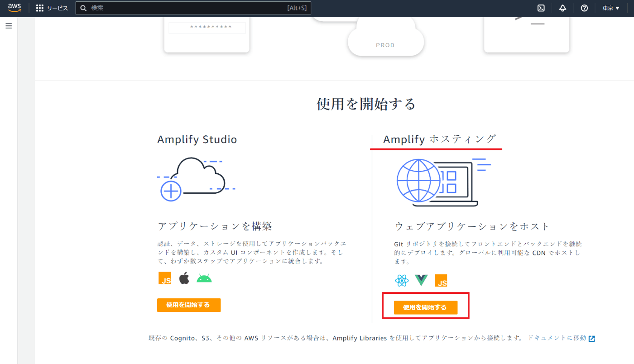Open the ドキュメントに移動 link
This screenshot has width=634, height=364.
557,338
